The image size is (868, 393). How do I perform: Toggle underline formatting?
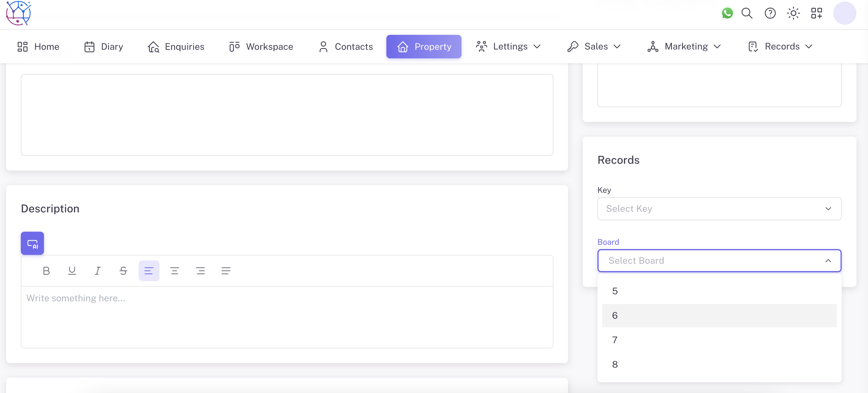(x=72, y=270)
